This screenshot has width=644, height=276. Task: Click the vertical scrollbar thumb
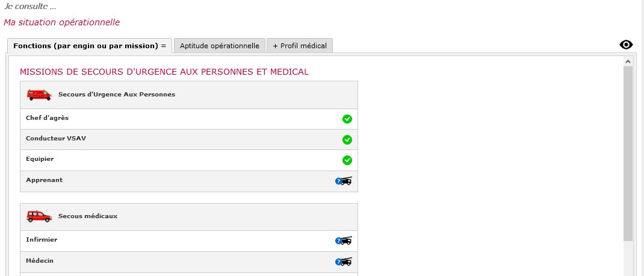pyautogui.click(x=628, y=154)
